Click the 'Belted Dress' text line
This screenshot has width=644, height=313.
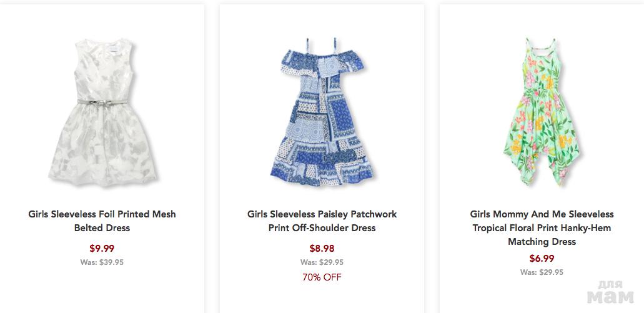click(102, 228)
